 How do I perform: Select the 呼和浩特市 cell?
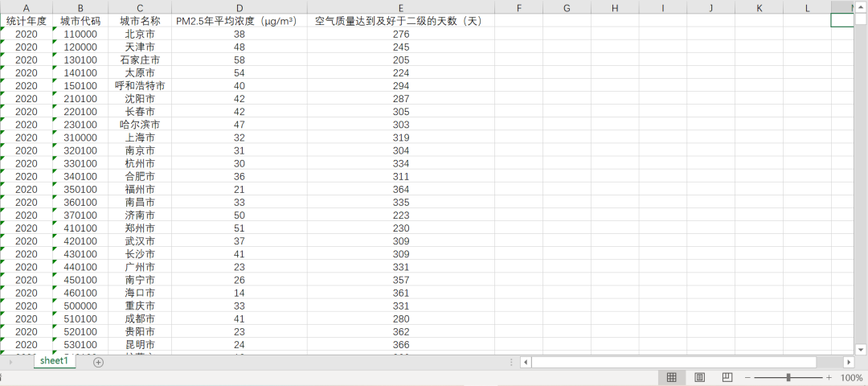140,86
